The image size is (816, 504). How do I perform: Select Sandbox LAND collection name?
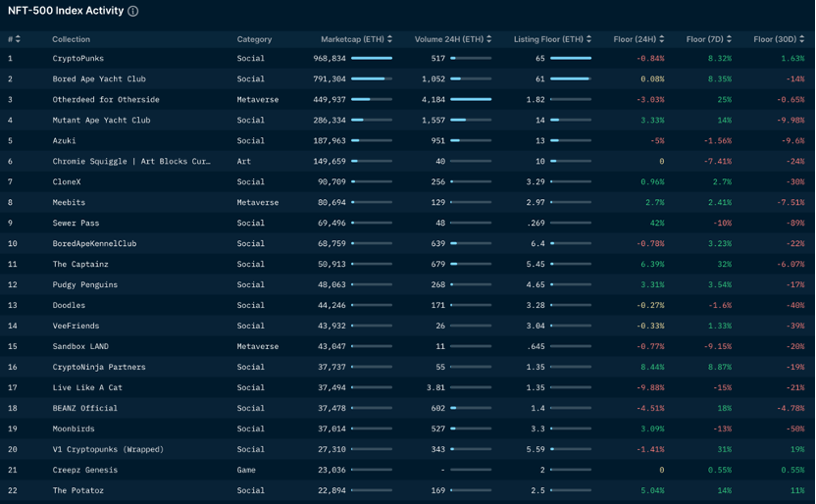(x=80, y=346)
